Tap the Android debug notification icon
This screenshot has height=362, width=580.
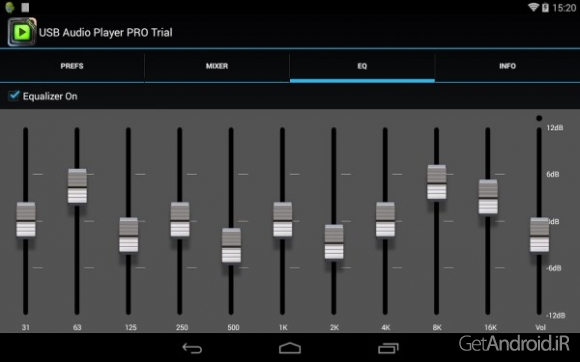10,7
